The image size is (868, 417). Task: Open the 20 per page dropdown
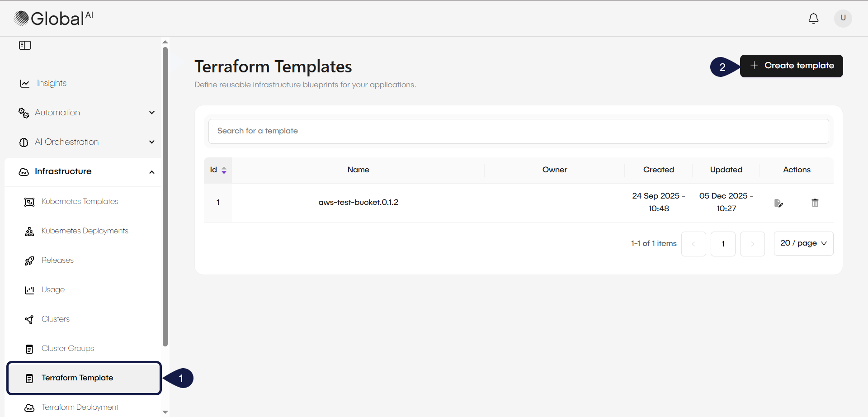coord(803,243)
